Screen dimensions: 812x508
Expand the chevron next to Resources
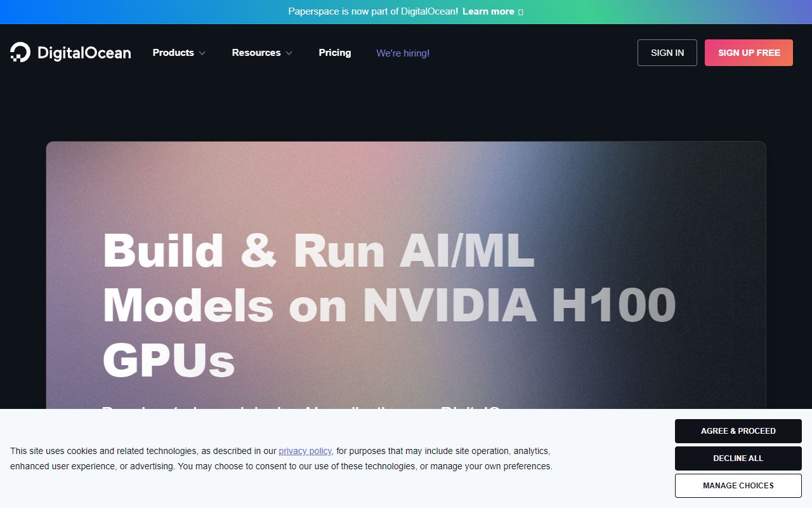(x=289, y=53)
